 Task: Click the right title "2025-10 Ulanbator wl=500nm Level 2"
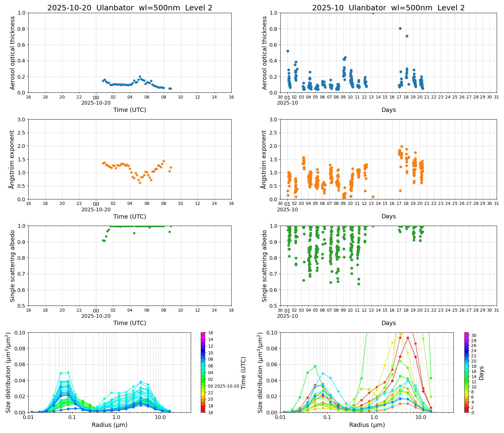[x=388, y=8]
